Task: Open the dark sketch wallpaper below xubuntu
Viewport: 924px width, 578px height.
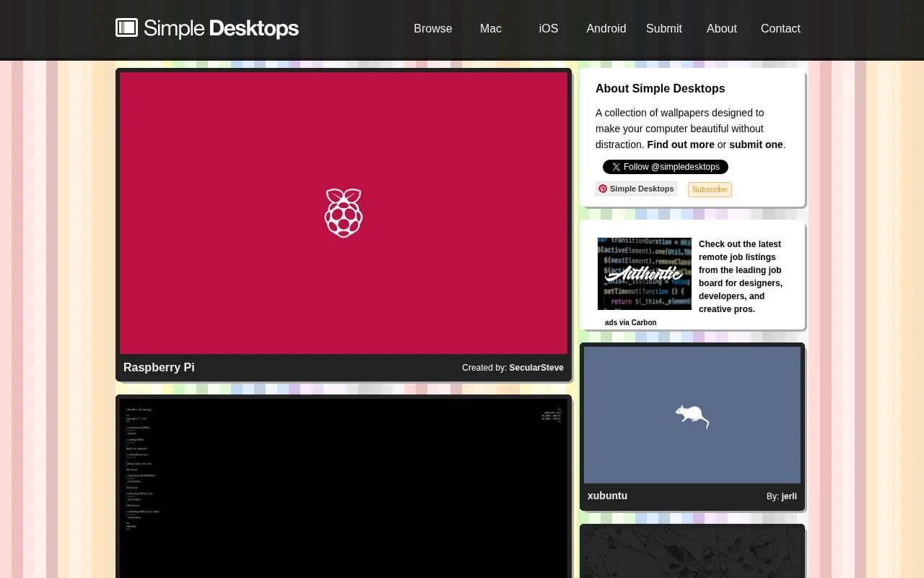Action: 692,553
